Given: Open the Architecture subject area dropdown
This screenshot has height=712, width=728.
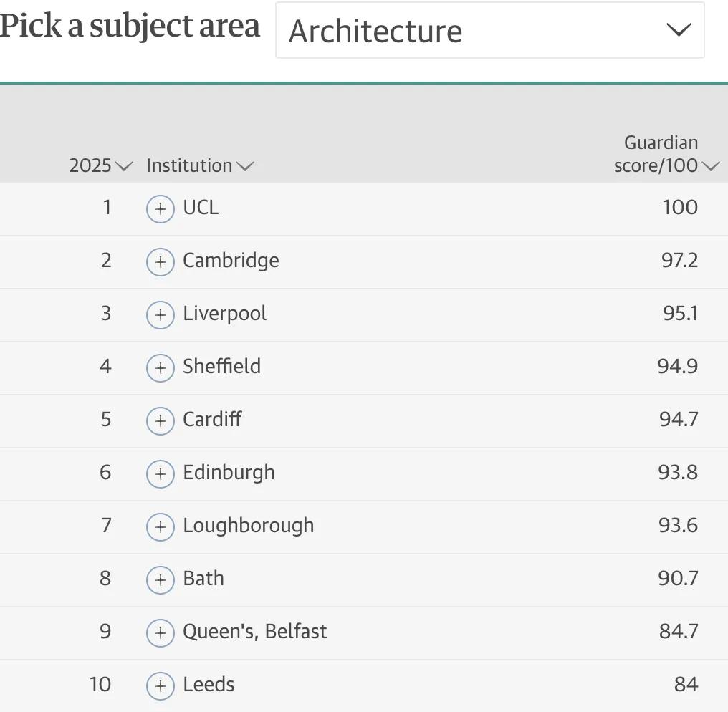Looking at the screenshot, I should [489, 31].
